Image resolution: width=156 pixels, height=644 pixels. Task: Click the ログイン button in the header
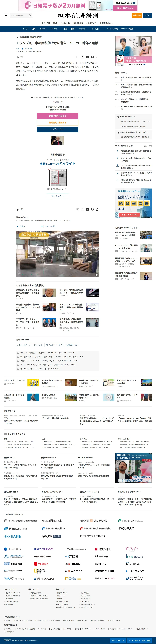pos(148,16)
